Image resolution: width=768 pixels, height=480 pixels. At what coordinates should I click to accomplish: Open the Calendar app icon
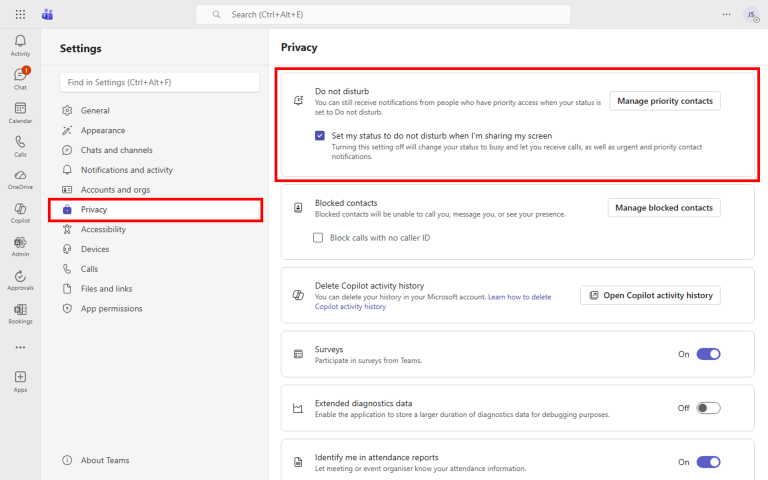tap(20, 112)
